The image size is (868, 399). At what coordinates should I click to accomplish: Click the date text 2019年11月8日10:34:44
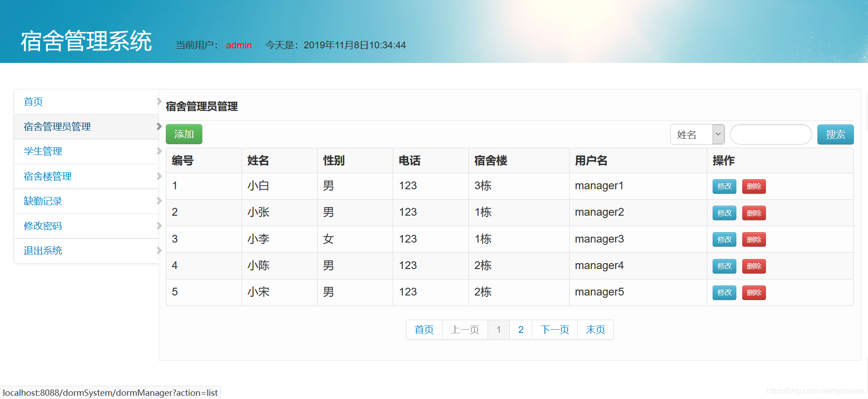(x=354, y=45)
